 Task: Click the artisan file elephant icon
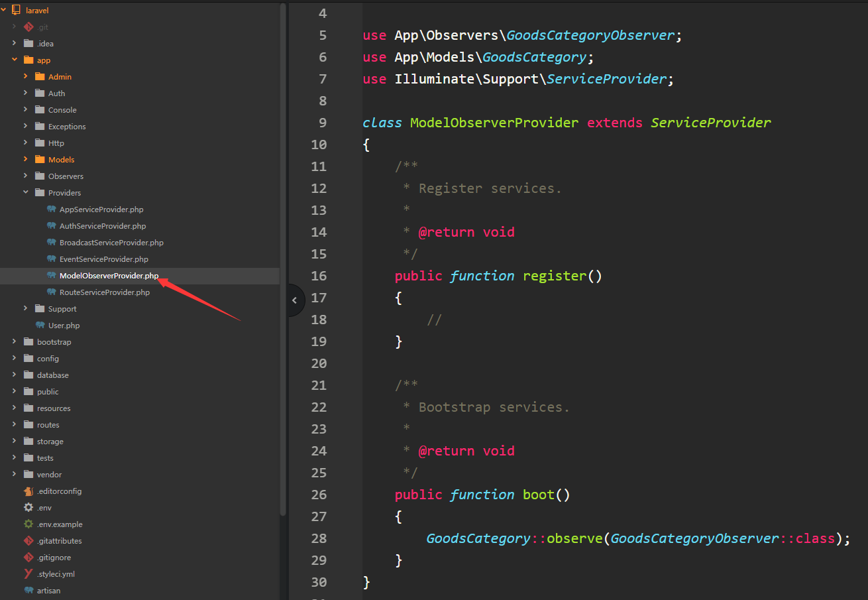click(28, 591)
